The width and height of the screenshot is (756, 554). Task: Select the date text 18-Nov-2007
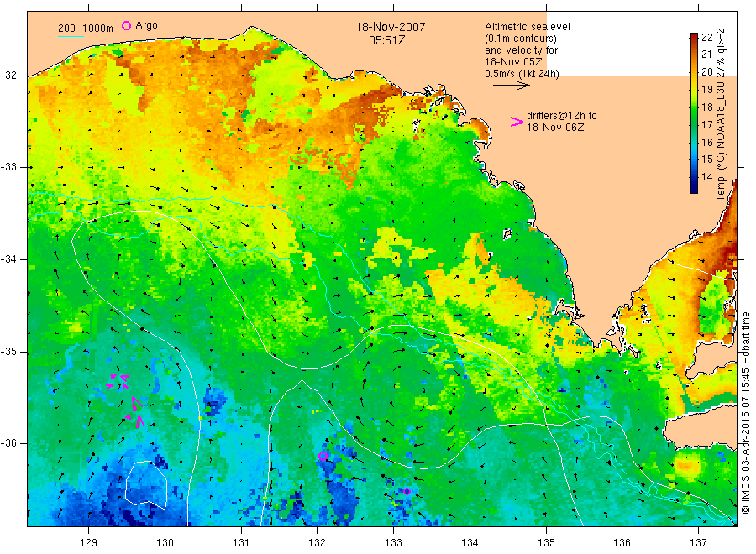(391, 27)
